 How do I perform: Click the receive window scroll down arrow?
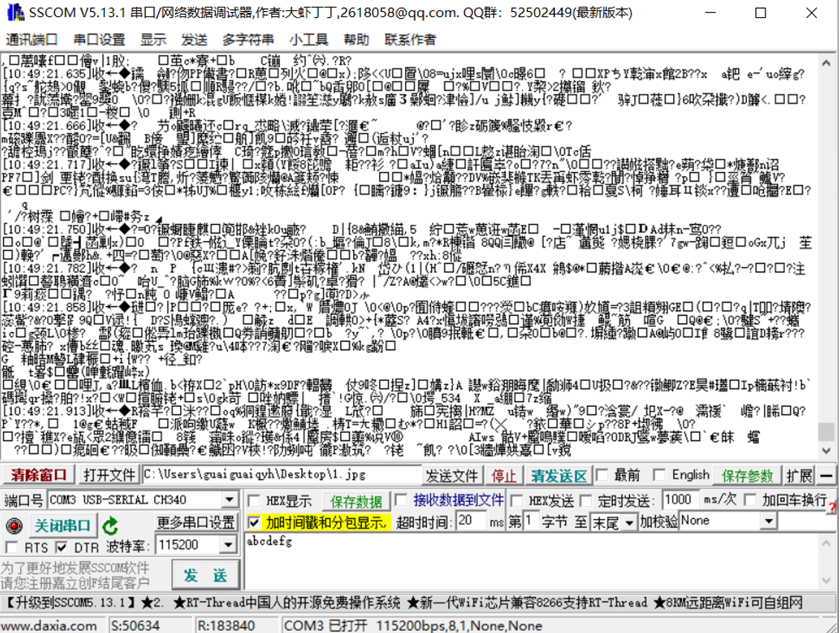[826, 451]
